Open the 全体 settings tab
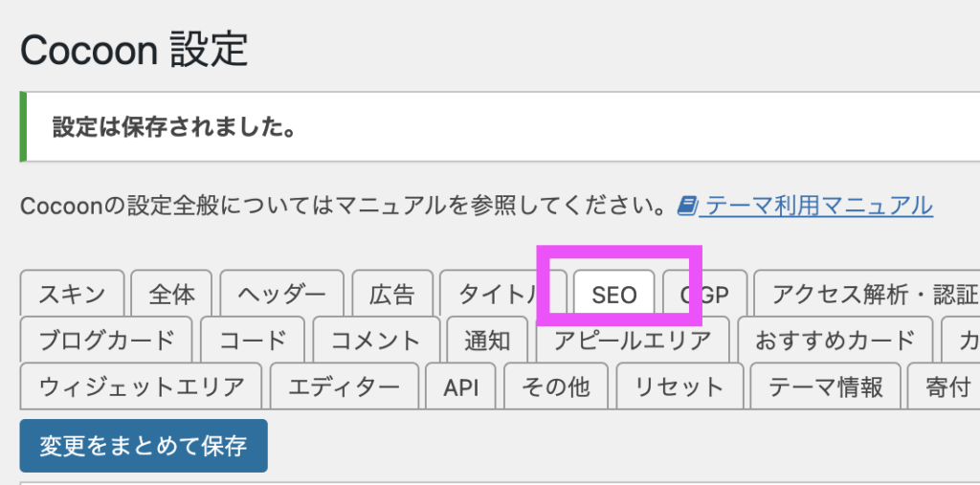Image resolution: width=980 pixels, height=485 pixels. [172, 295]
